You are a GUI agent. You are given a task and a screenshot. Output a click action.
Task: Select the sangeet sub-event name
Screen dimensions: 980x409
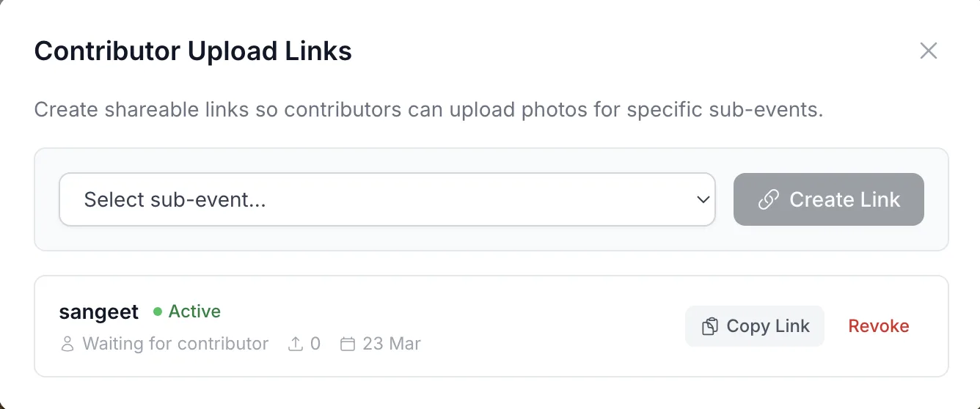[99, 312]
